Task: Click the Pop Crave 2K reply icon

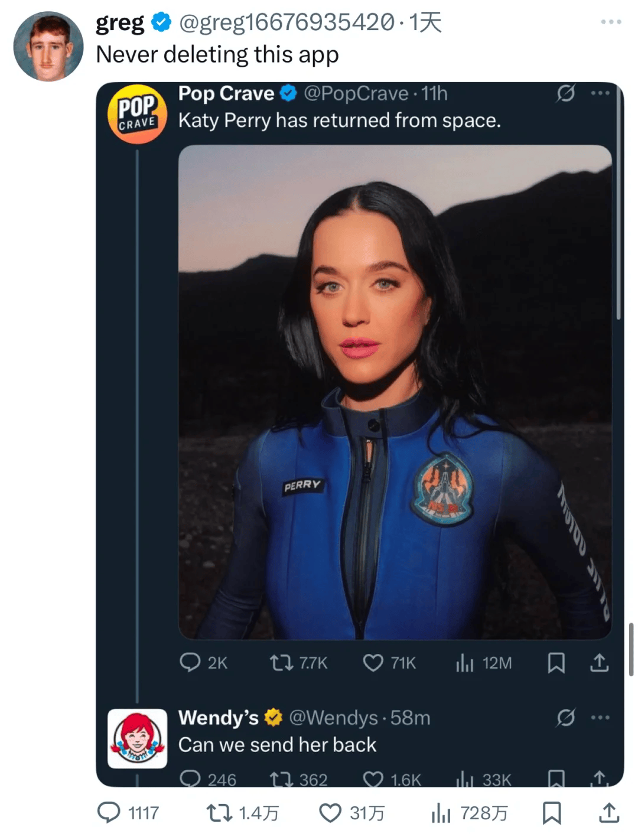Action: tap(190, 663)
